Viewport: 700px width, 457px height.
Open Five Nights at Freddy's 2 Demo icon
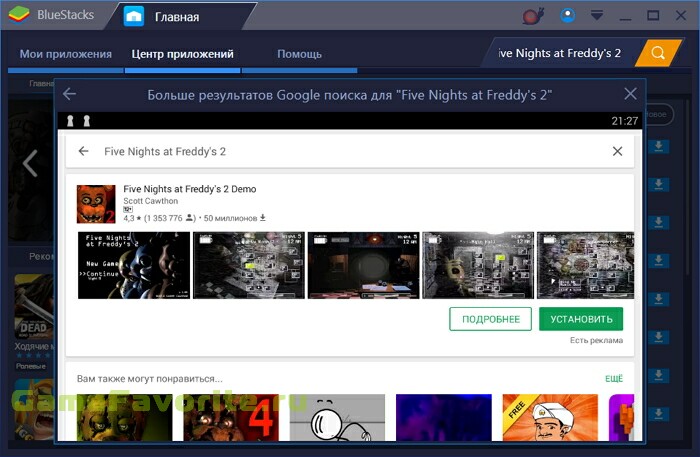click(96, 204)
